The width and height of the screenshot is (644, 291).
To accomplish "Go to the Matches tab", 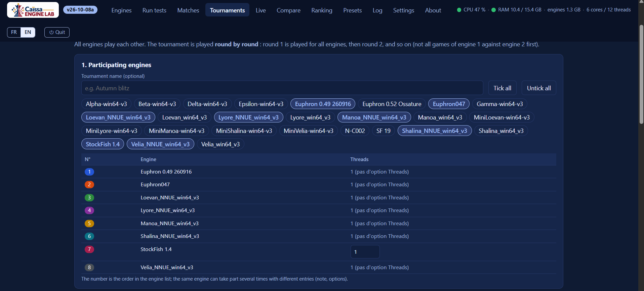I will (x=188, y=10).
